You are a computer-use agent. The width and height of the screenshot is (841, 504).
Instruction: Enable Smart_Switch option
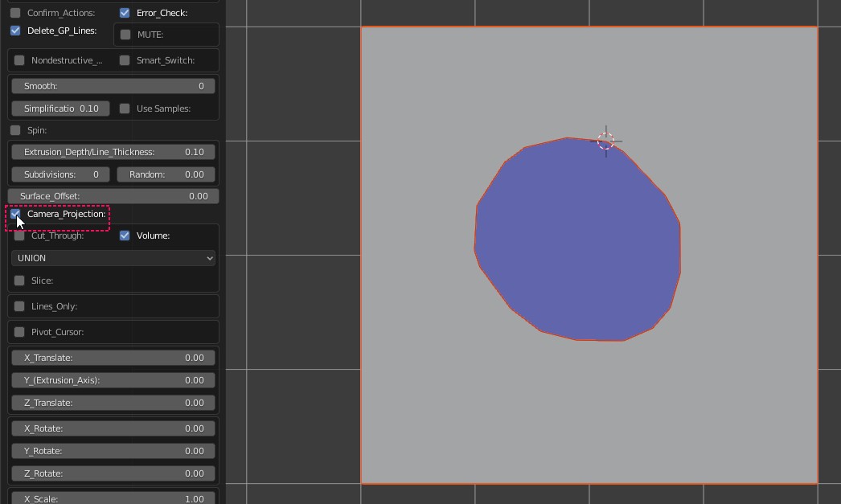[125, 60]
